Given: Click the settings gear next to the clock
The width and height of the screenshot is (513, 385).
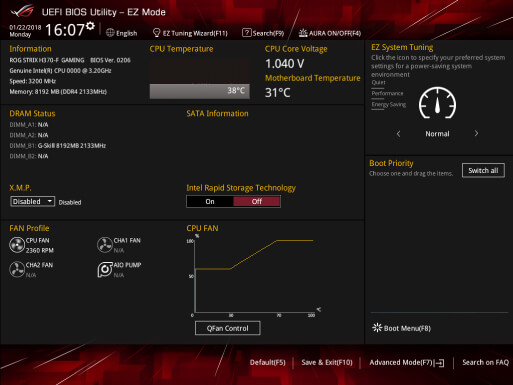Looking at the screenshot, I should [x=90, y=26].
